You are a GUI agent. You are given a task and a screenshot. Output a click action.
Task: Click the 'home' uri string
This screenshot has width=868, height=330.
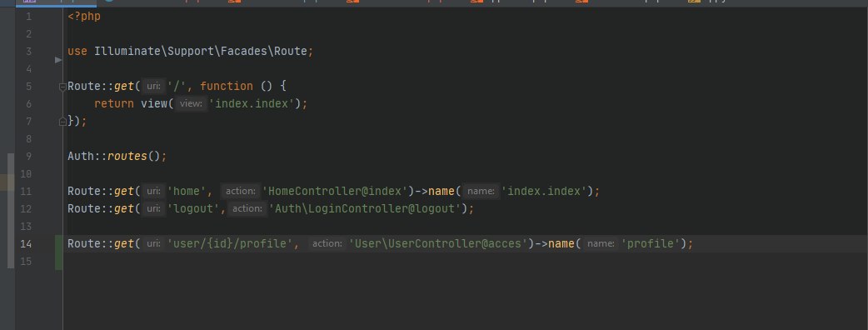pyautogui.click(x=187, y=191)
